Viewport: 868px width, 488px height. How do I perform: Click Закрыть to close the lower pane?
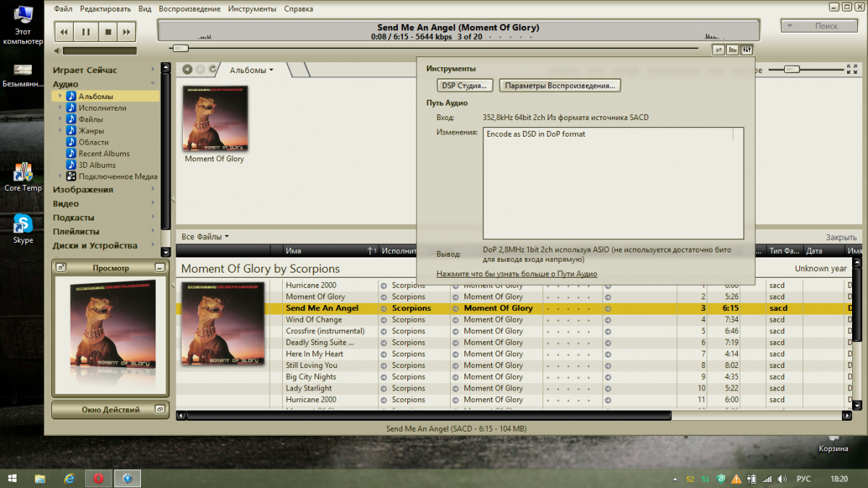(841, 237)
